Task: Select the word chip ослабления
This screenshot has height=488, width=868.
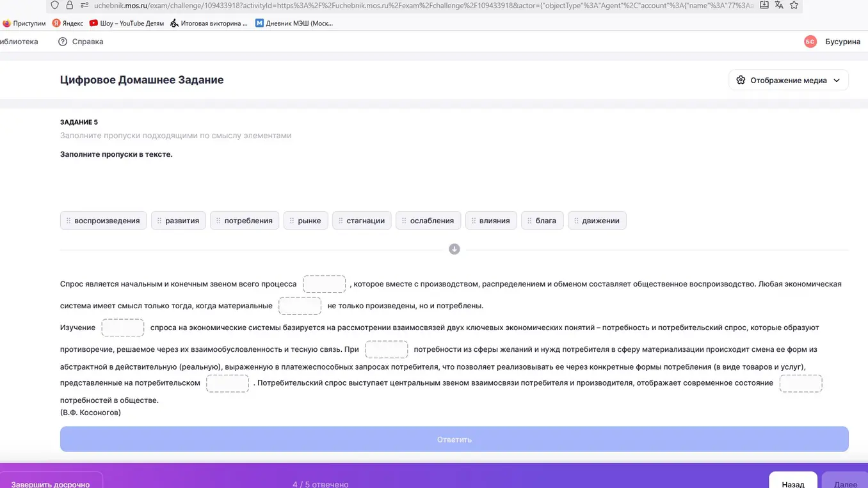Action: pos(428,221)
